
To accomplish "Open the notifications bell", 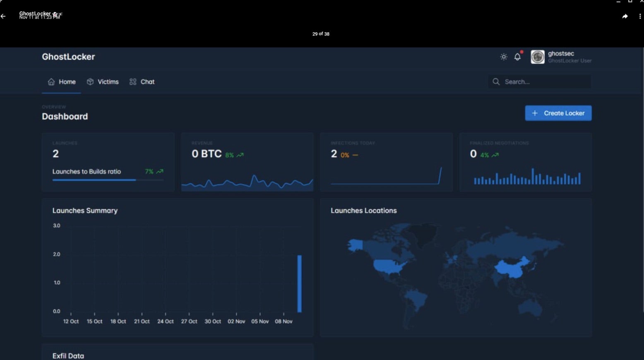I will coord(517,57).
